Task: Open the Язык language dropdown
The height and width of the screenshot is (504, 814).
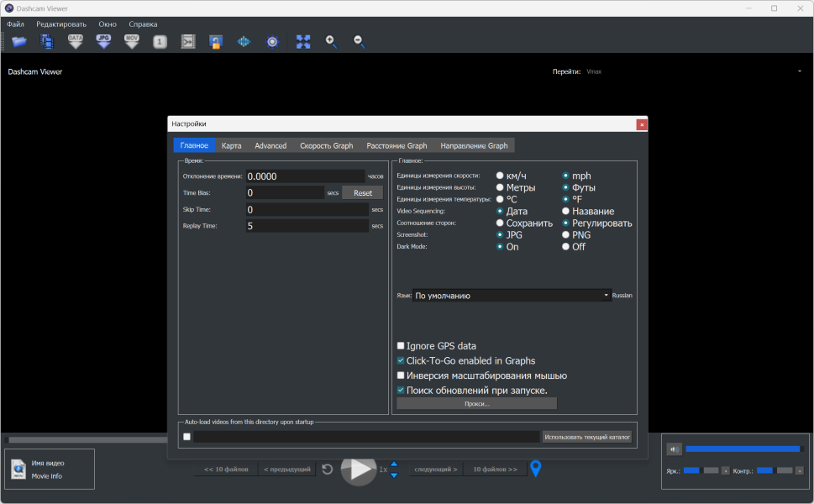Action: pos(512,296)
